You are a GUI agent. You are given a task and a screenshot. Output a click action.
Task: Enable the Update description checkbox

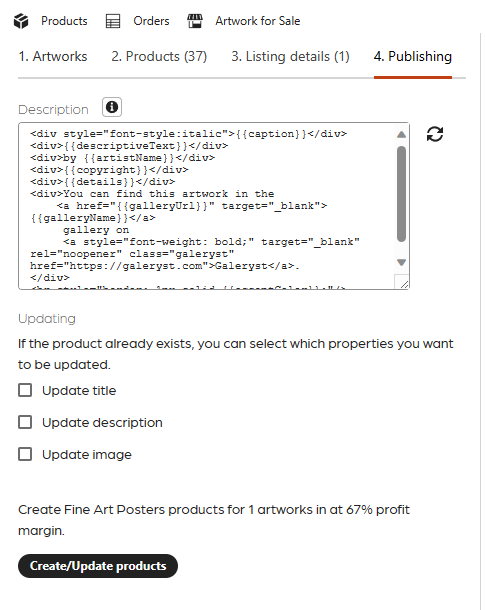click(25, 422)
